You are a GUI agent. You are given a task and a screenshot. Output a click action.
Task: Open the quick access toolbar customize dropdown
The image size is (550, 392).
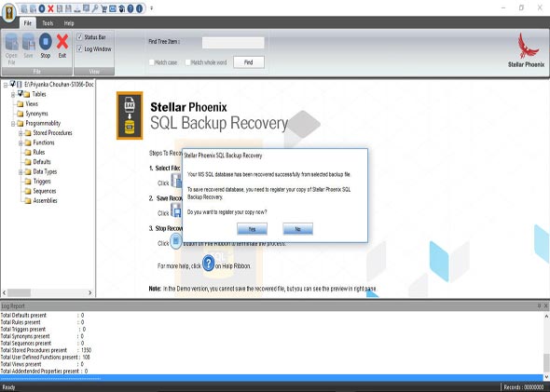(152, 8)
